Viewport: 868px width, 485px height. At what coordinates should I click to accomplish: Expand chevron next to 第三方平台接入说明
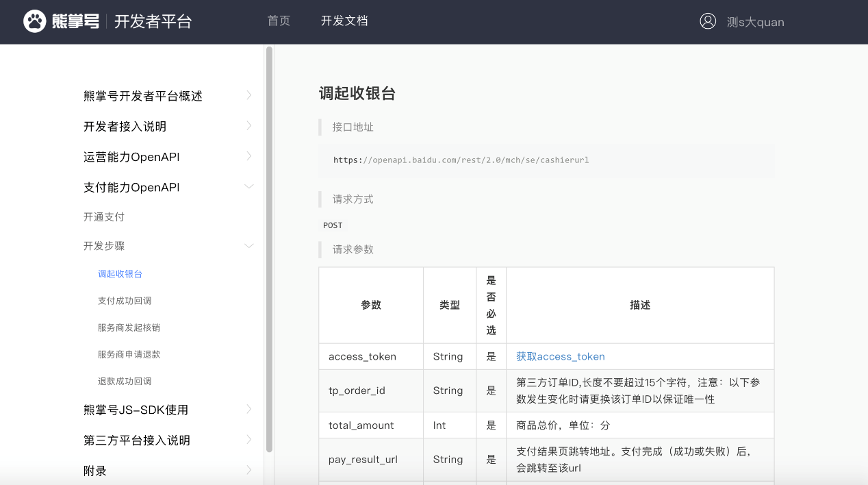click(x=249, y=440)
